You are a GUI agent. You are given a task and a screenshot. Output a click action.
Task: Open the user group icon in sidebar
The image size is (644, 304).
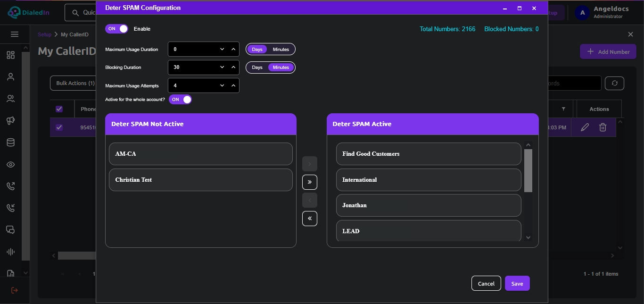coord(10,99)
